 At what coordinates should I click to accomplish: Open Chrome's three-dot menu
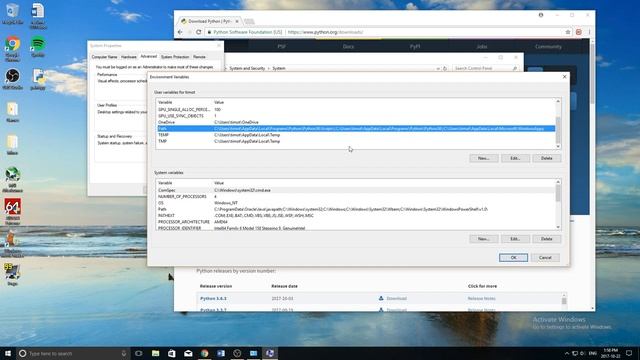click(x=589, y=32)
